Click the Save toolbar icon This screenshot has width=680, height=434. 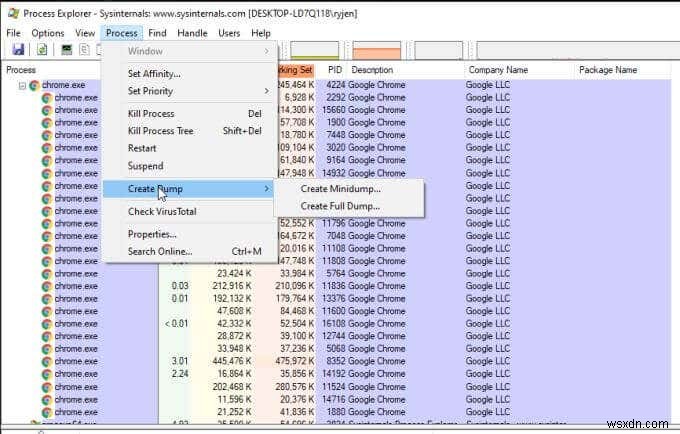(18, 49)
